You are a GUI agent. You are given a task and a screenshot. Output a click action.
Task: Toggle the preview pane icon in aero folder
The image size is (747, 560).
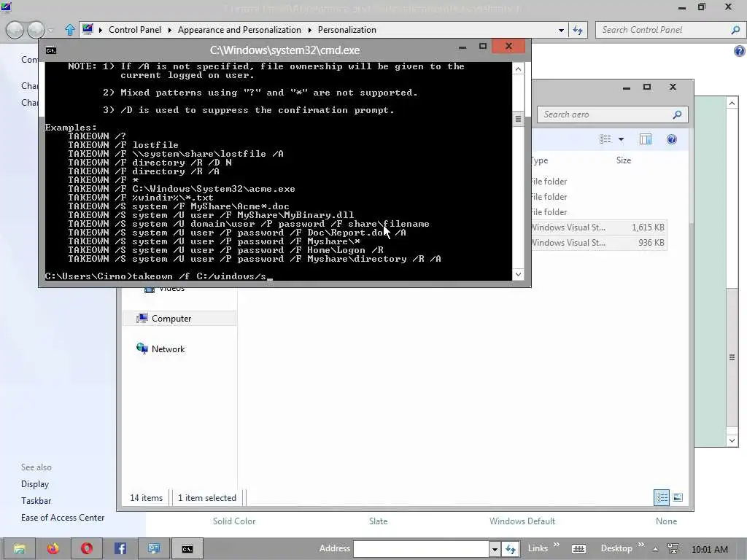[x=646, y=139]
